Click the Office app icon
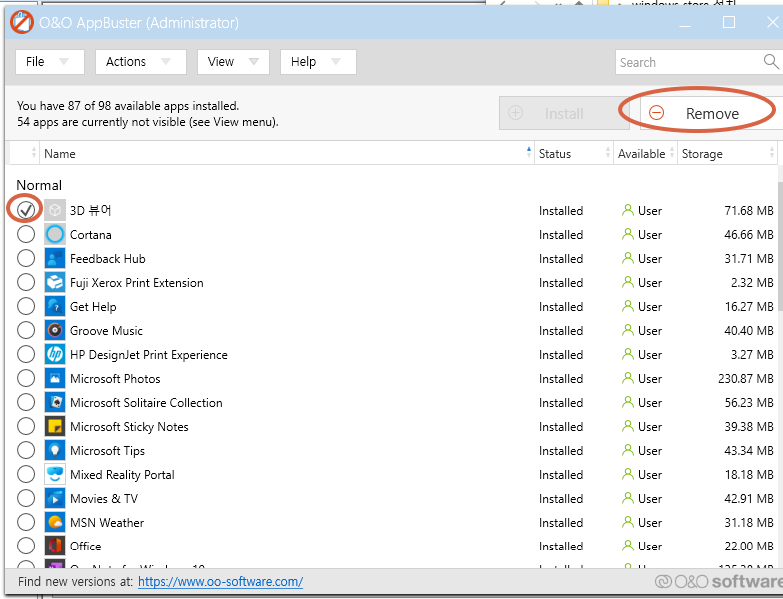Screen dimensions: 783x599 pyautogui.click(x=55, y=546)
